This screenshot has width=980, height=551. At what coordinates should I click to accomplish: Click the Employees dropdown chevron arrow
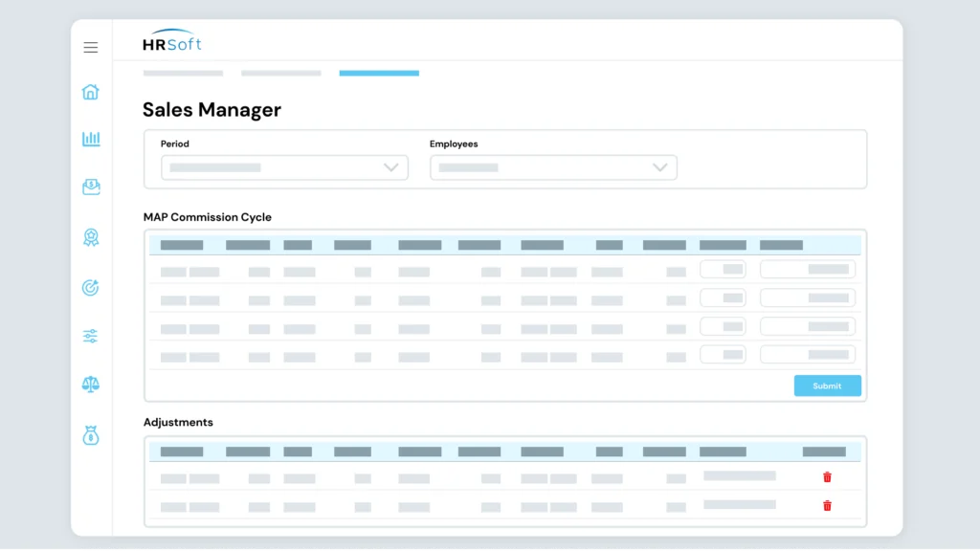(660, 167)
